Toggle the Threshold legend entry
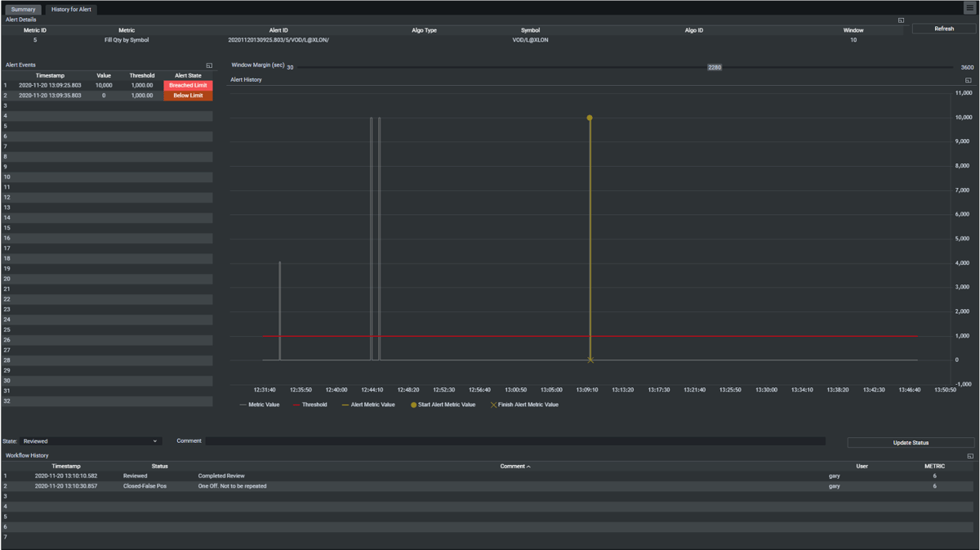This screenshot has height=550, width=980. [x=310, y=405]
